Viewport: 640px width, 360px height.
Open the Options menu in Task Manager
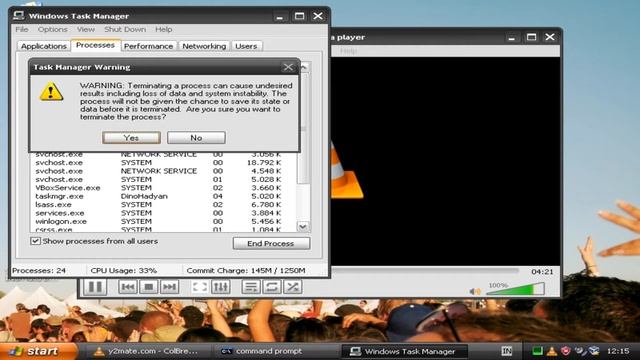point(53,29)
